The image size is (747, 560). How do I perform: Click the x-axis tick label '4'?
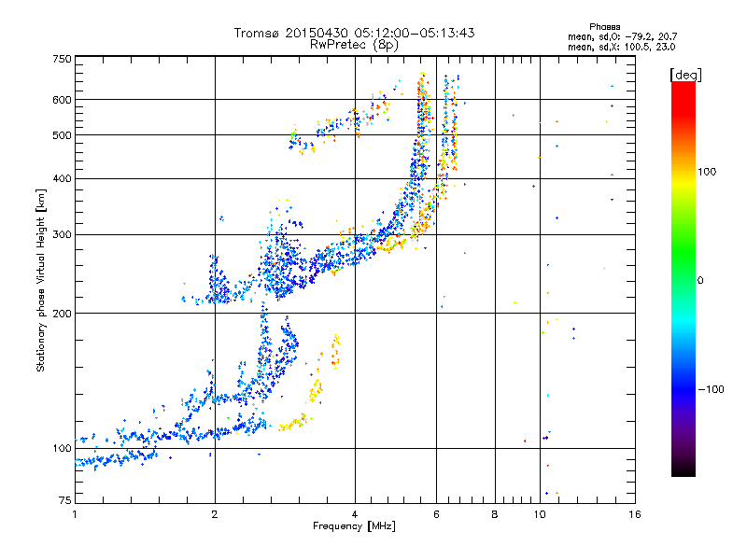pos(355,514)
